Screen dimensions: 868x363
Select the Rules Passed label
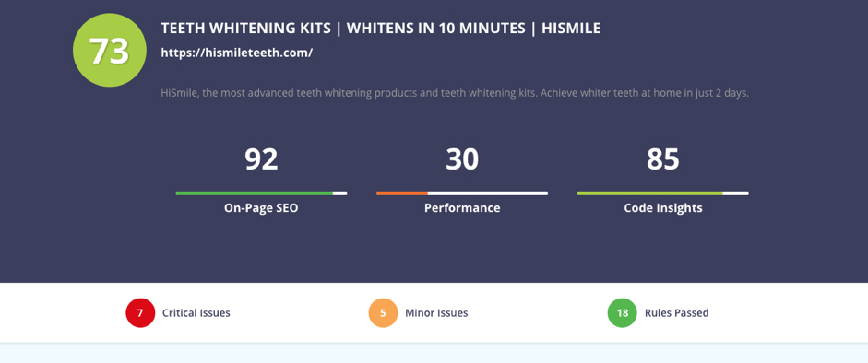pos(676,312)
